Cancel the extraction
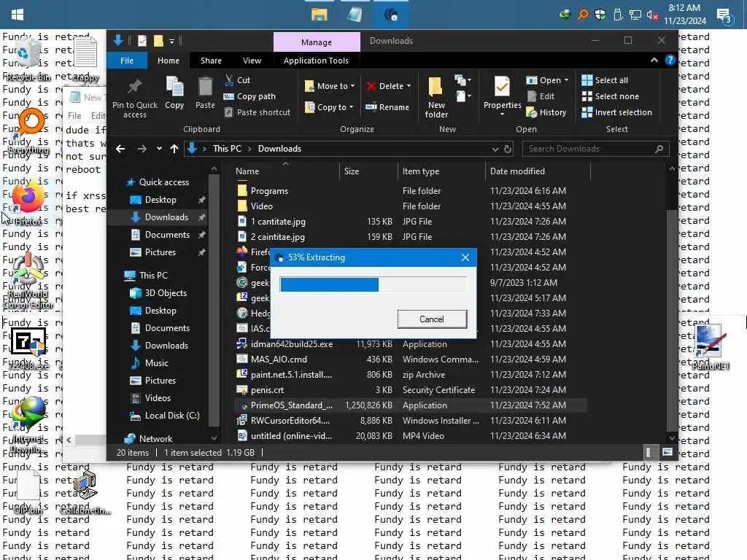Viewport: 747px width, 560px height. tap(432, 319)
